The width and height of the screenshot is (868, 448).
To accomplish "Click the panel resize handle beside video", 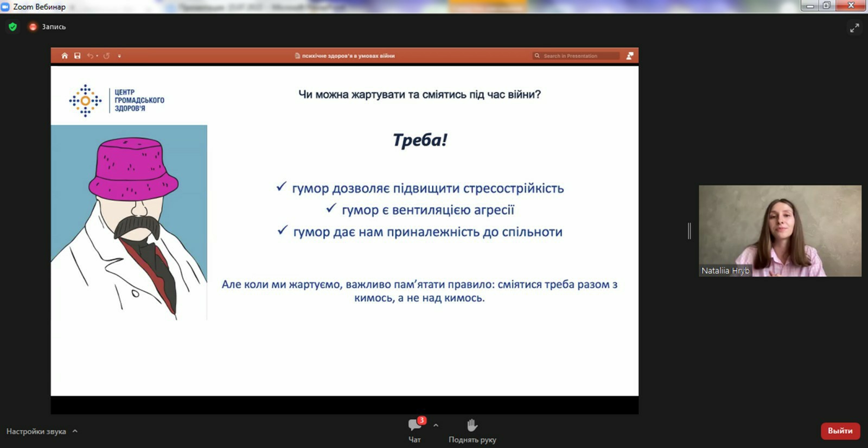I will (x=690, y=231).
